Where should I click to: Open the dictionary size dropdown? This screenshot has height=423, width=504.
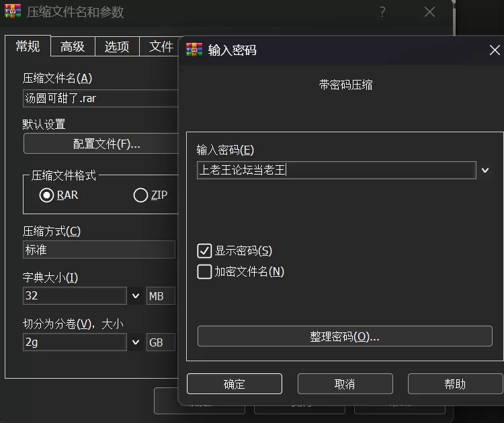point(135,296)
